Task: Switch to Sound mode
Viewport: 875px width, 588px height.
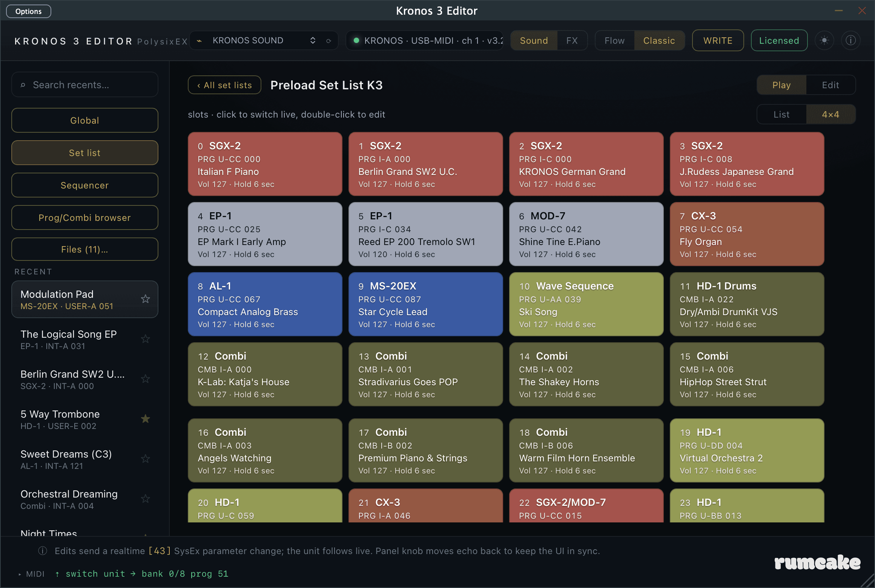Action: [x=534, y=40]
